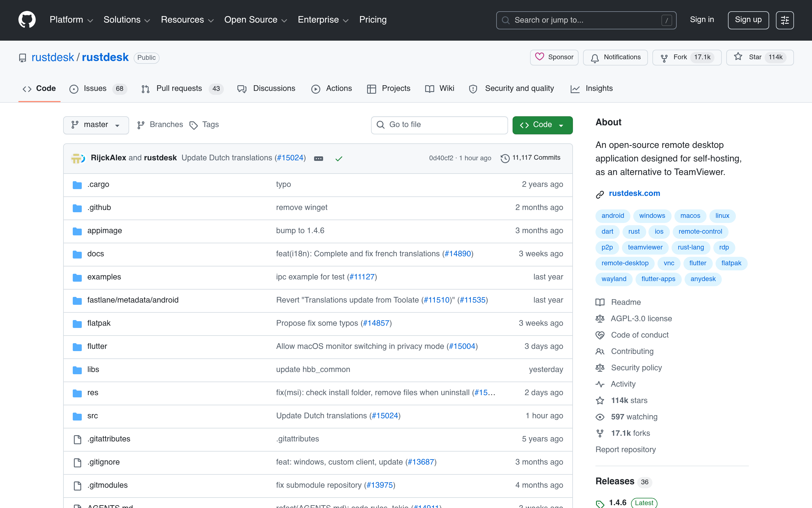Screen dimensions: 812x508
Task: Expand the green Code dropdown
Action: point(542,125)
